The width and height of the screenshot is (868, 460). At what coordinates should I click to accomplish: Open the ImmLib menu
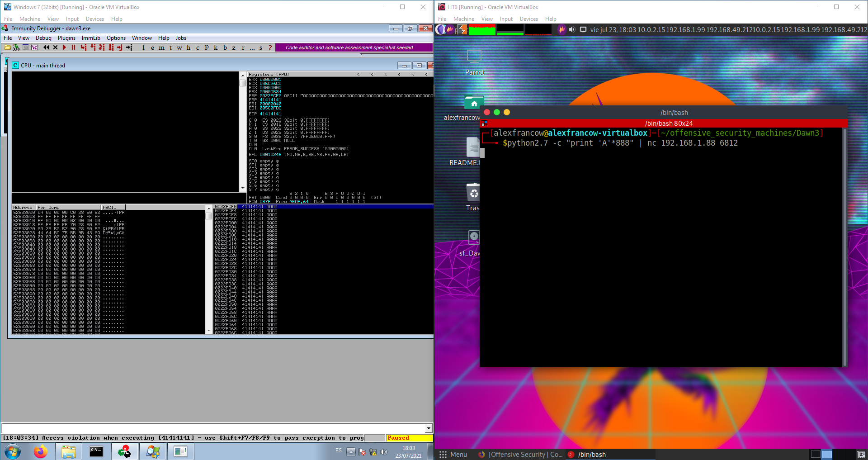point(91,38)
